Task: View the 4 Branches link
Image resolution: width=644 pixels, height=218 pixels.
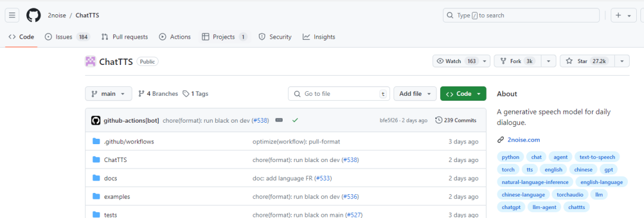Action: click(158, 94)
